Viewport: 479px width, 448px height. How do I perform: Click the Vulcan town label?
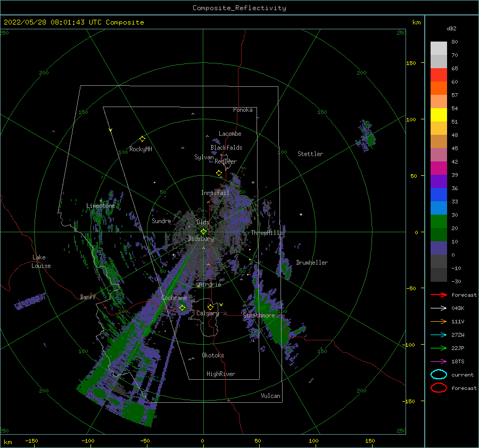tap(271, 396)
